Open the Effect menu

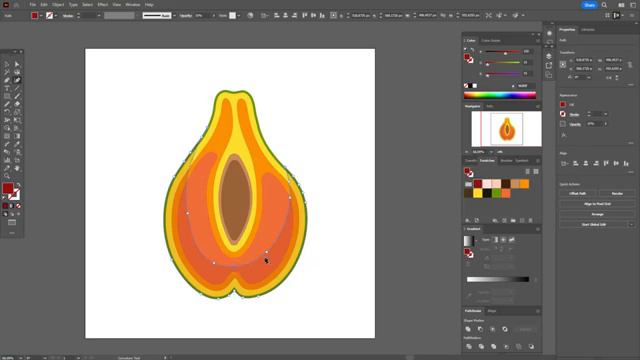[x=102, y=5]
